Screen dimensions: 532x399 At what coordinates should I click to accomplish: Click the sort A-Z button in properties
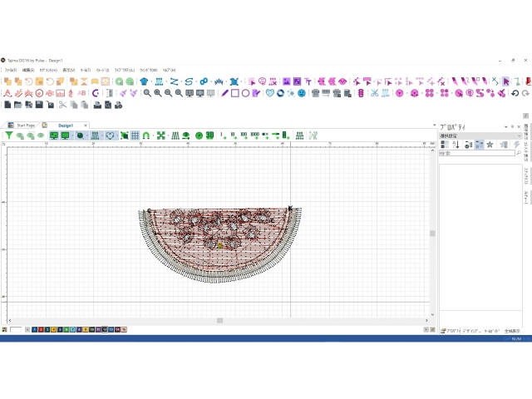point(456,145)
